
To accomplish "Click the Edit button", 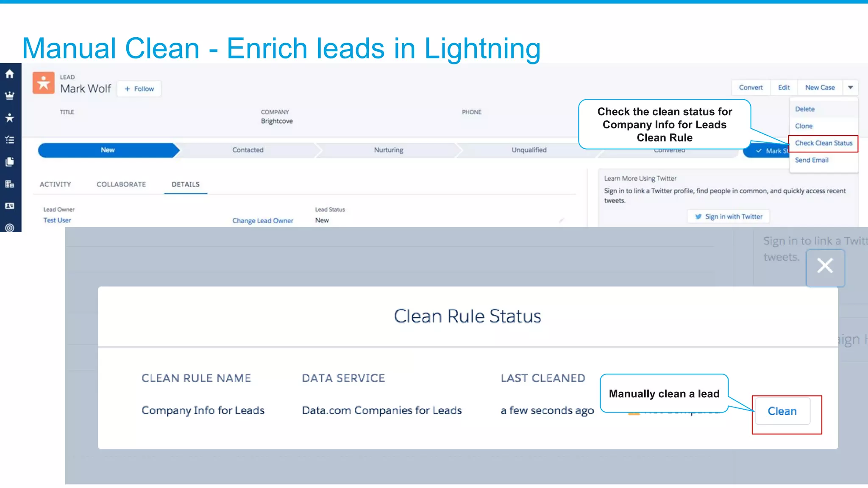I will click(784, 87).
